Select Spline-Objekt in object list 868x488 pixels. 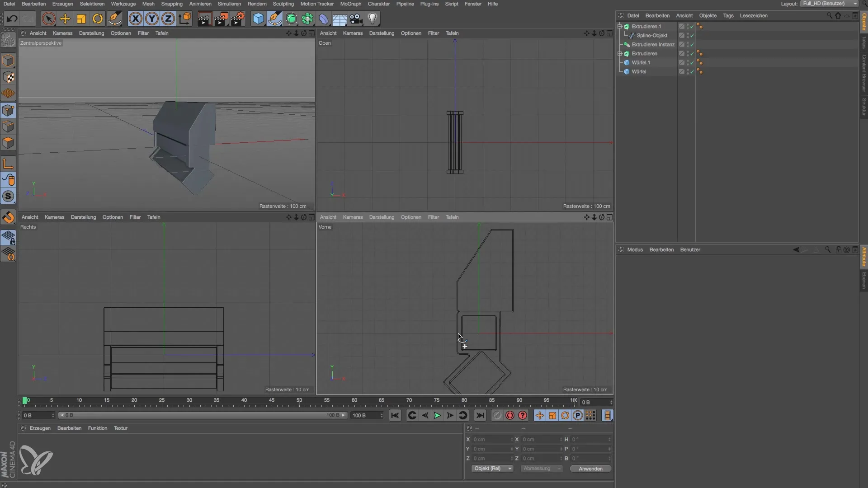click(652, 35)
